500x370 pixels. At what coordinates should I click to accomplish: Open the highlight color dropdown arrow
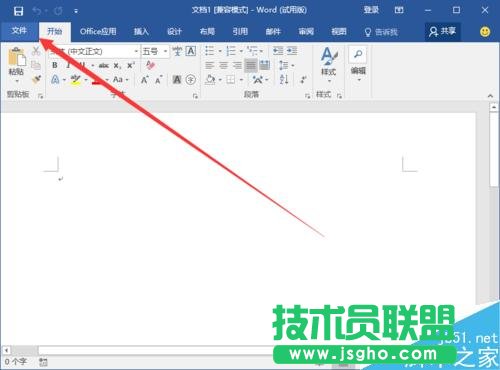[86, 80]
